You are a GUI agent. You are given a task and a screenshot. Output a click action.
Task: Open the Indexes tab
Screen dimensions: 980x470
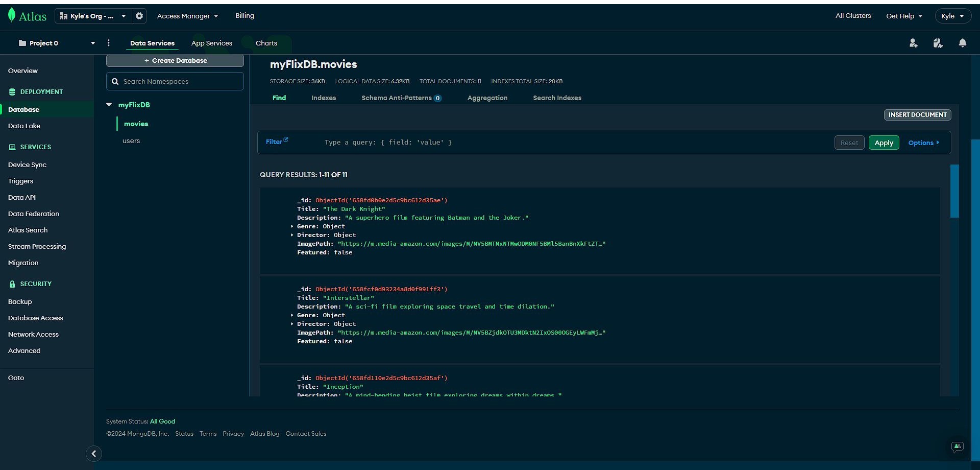pos(324,98)
